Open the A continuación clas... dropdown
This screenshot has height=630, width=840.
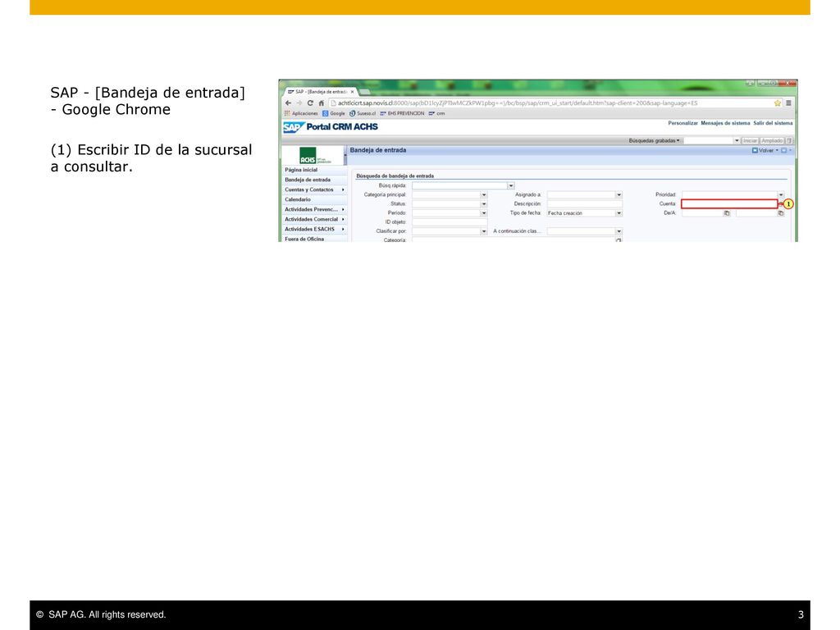pos(619,231)
